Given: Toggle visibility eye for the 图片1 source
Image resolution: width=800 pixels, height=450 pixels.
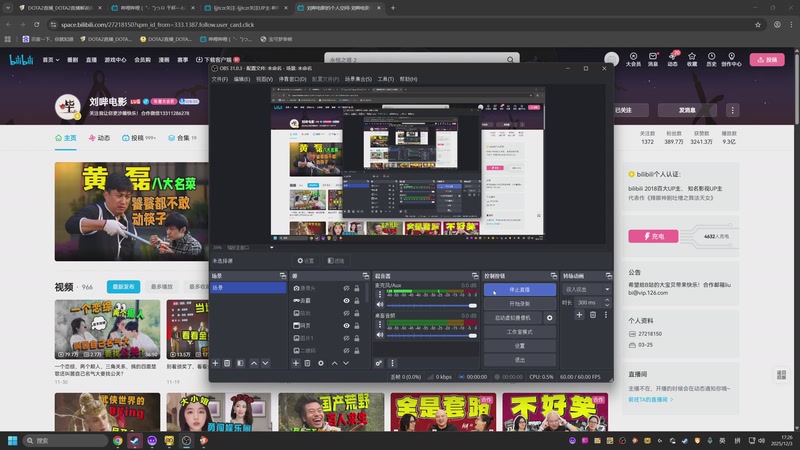Looking at the screenshot, I should (346, 338).
